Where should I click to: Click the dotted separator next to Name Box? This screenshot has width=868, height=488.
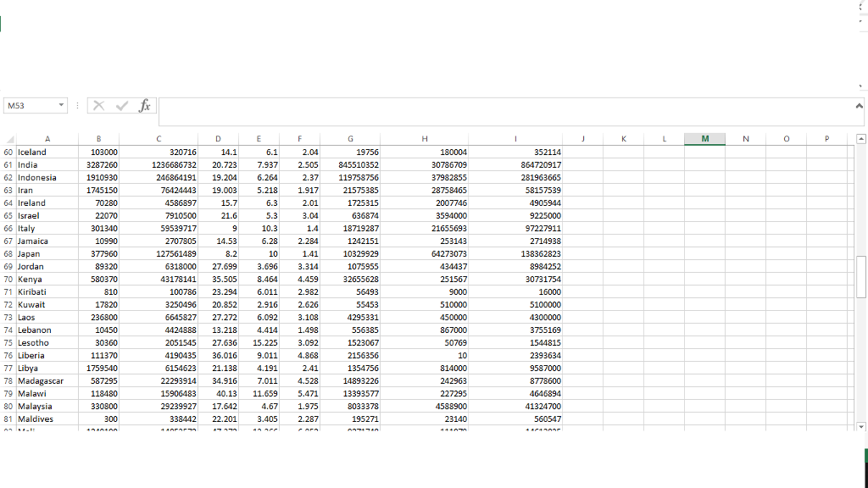click(x=77, y=104)
